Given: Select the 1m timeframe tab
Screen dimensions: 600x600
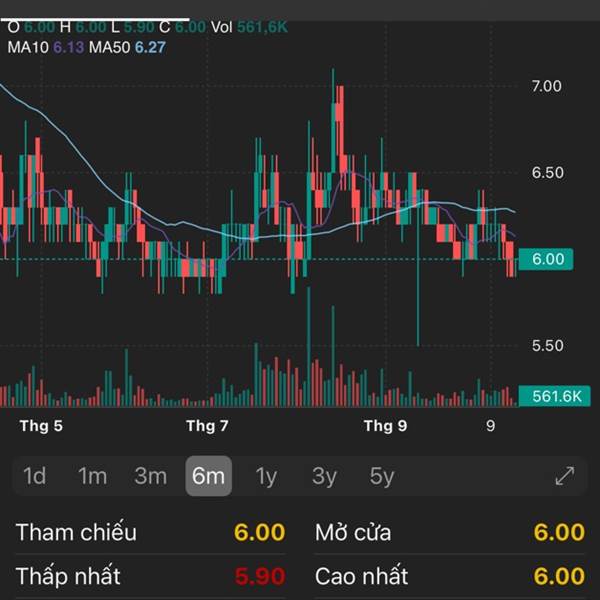Looking at the screenshot, I should [x=92, y=476].
